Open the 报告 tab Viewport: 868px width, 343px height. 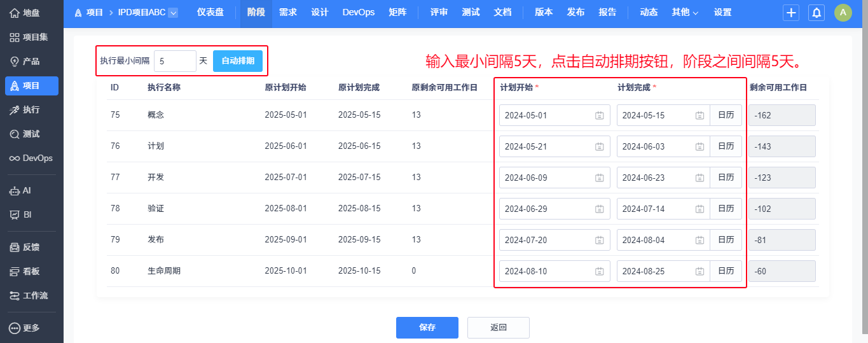tap(607, 12)
